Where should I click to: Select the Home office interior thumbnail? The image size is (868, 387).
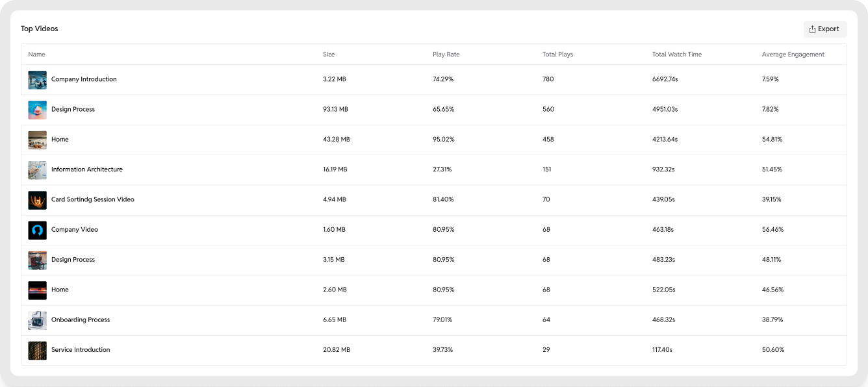click(37, 140)
